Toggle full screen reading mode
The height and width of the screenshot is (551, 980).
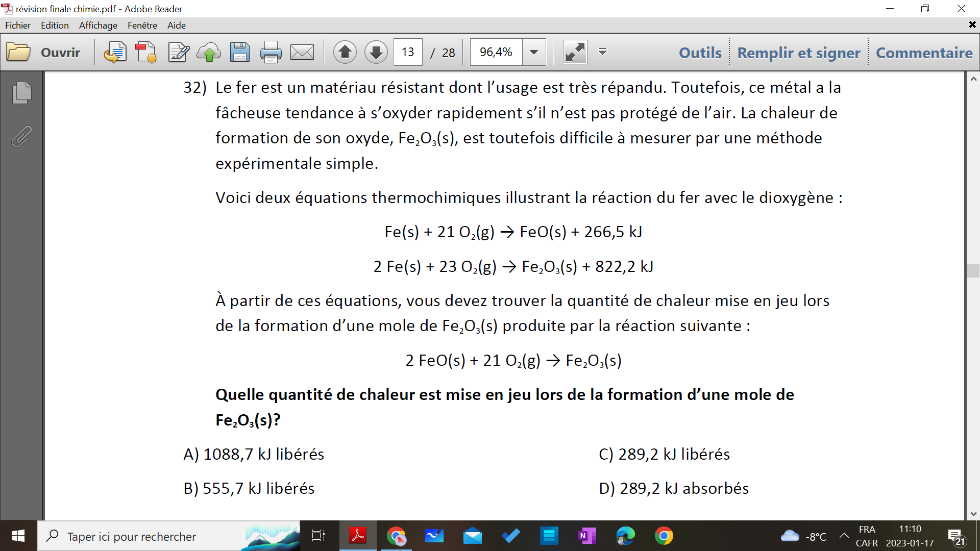coord(575,52)
